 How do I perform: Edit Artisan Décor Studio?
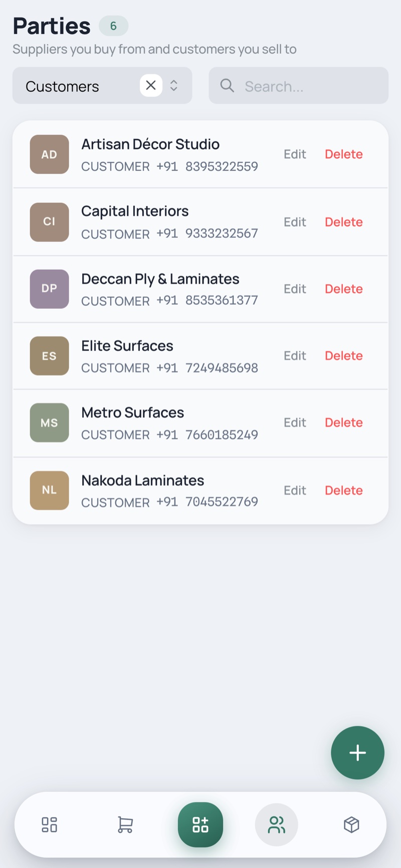[295, 154]
